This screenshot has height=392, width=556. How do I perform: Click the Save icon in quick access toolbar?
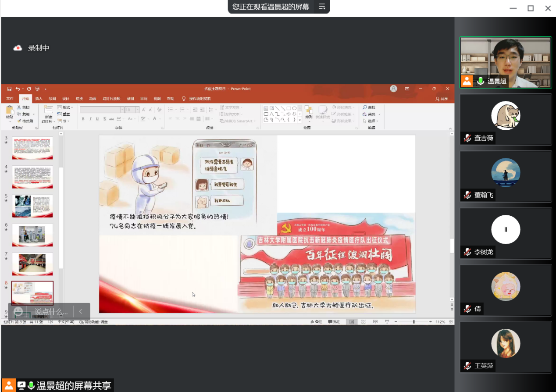[9, 89]
